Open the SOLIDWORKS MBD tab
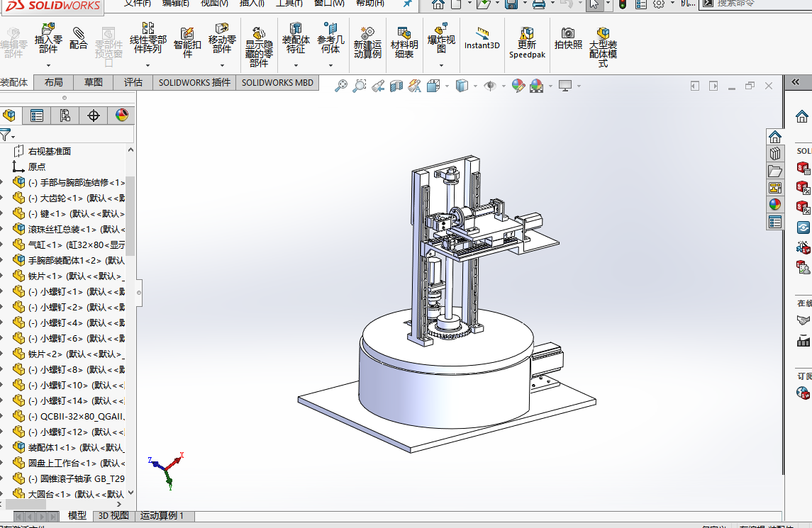Image resolution: width=812 pixels, height=528 pixels. point(277,82)
